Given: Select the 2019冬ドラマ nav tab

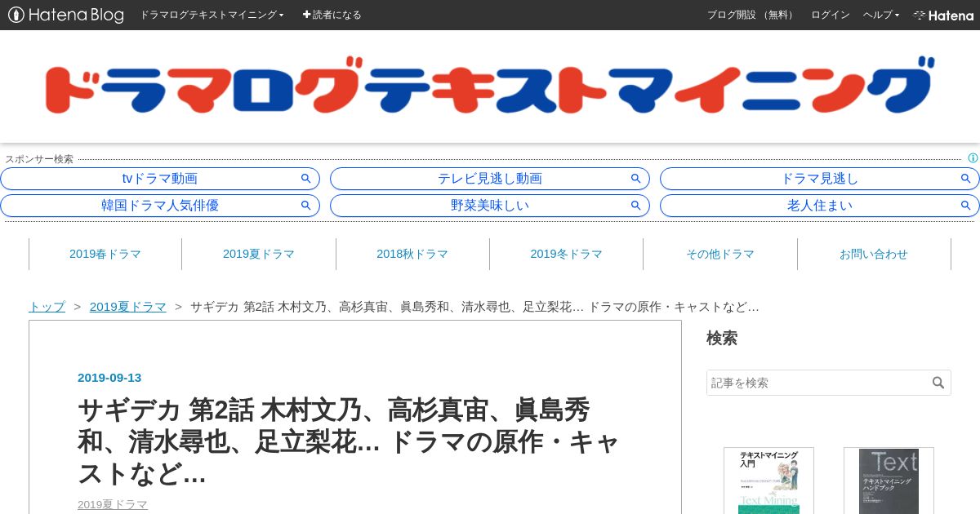Looking at the screenshot, I should tap(566, 254).
